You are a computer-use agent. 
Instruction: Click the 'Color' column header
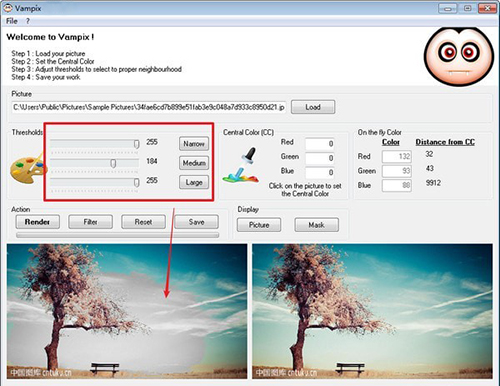click(391, 142)
